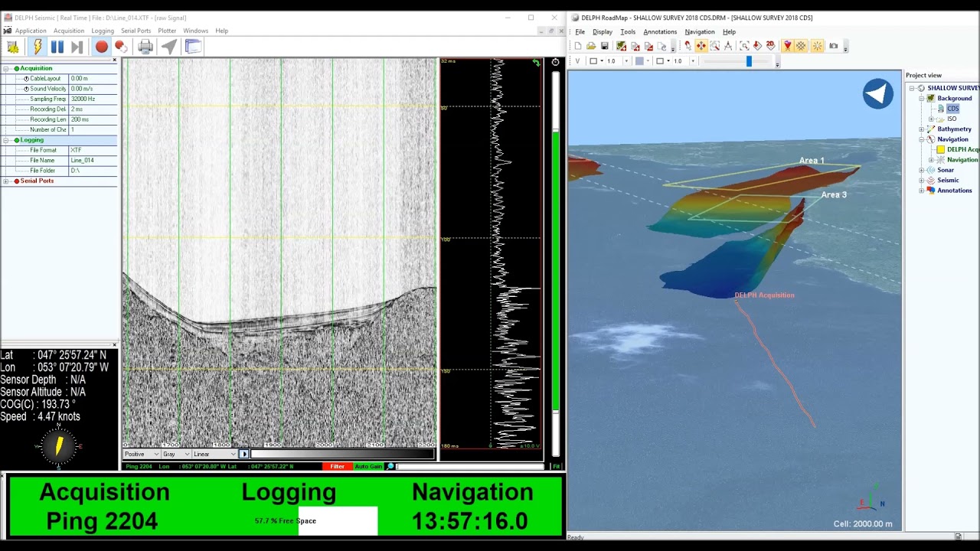Viewport: 980px width, 551px height.
Task: Click the File Format value XTF
Action: (93, 150)
